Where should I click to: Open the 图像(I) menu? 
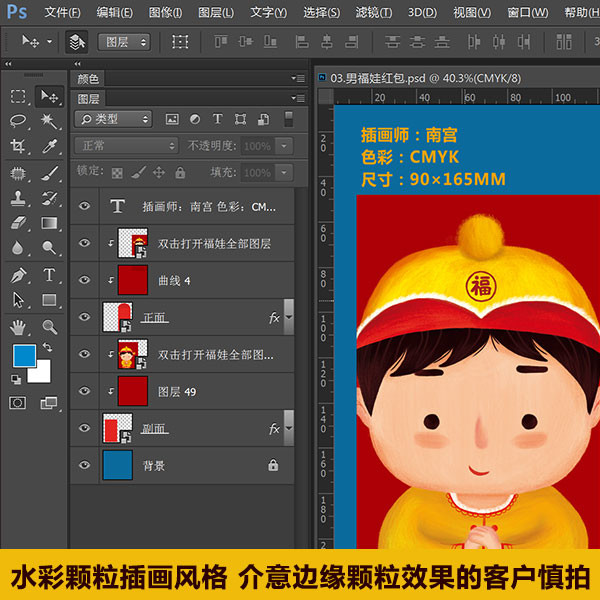point(165,12)
